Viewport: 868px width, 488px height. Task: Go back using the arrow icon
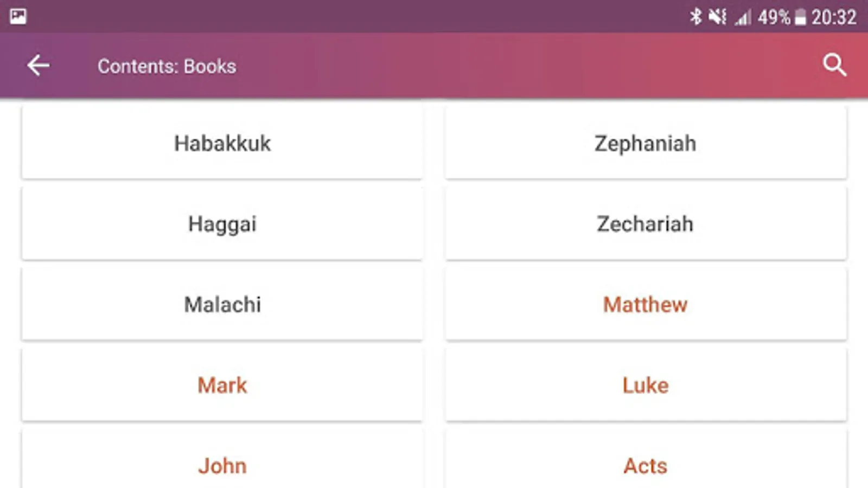click(x=39, y=66)
